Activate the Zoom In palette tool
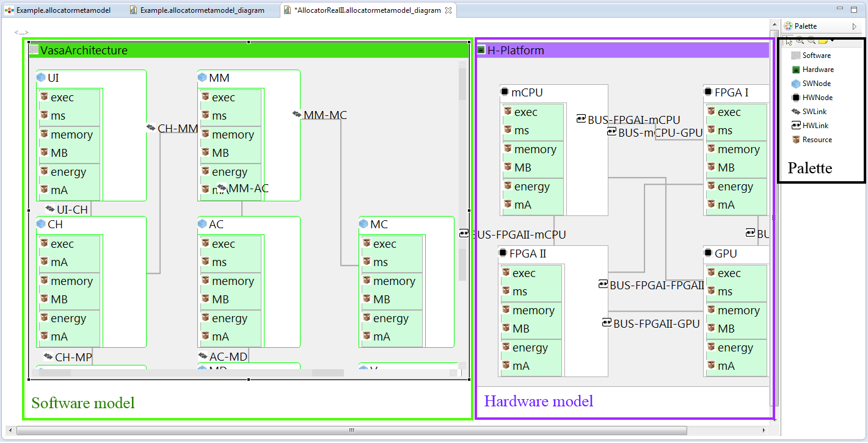 [800, 40]
